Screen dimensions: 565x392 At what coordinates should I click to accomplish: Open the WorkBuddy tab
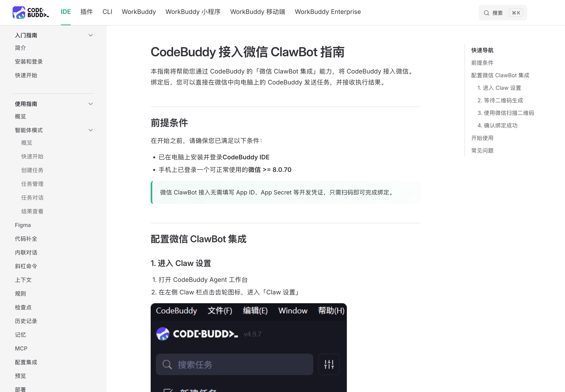pyautogui.click(x=139, y=12)
